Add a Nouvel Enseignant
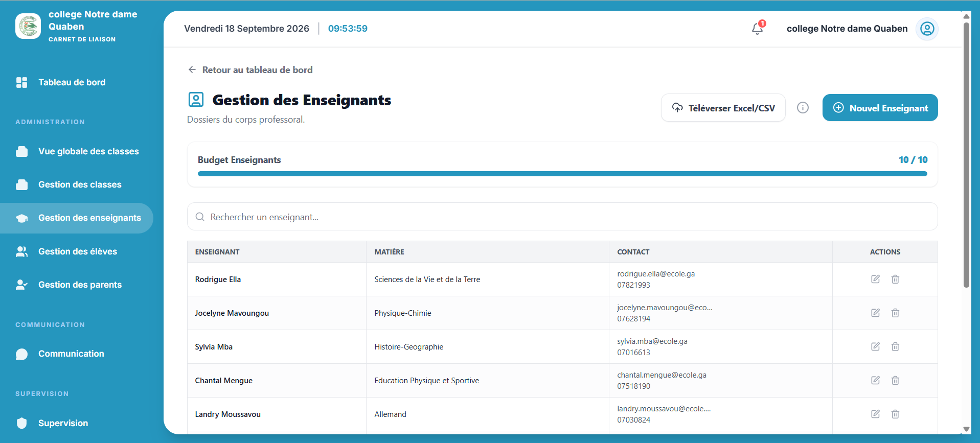980x443 pixels. pos(880,108)
